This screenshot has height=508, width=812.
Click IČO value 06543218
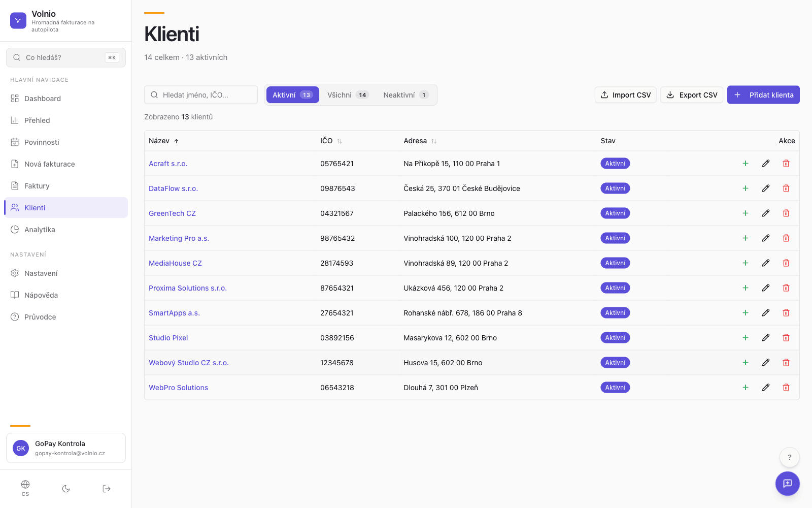pyautogui.click(x=337, y=388)
